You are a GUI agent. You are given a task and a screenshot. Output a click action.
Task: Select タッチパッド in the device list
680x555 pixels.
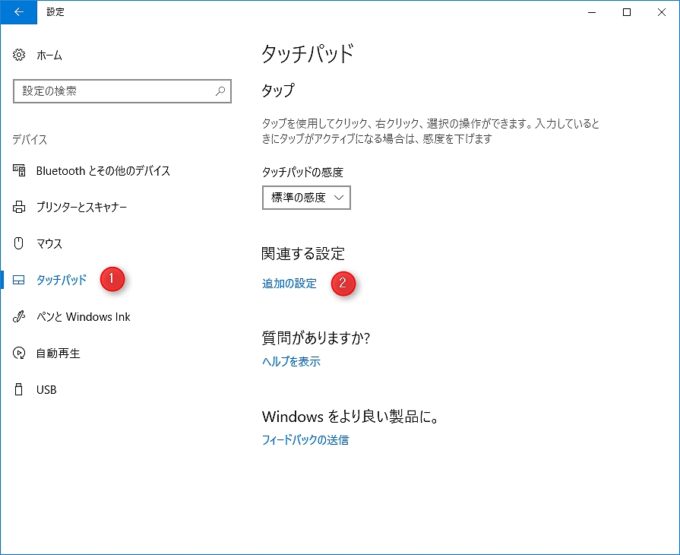(x=60, y=281)
